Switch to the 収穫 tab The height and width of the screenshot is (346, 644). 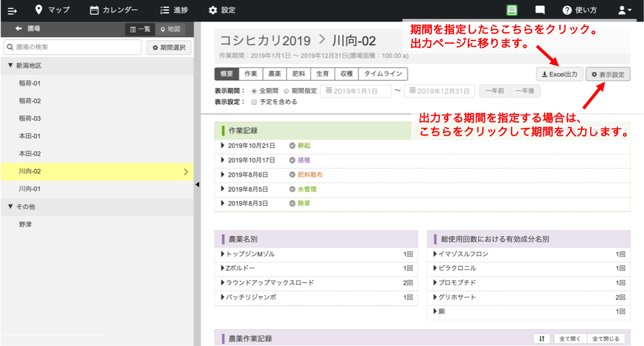347,74
